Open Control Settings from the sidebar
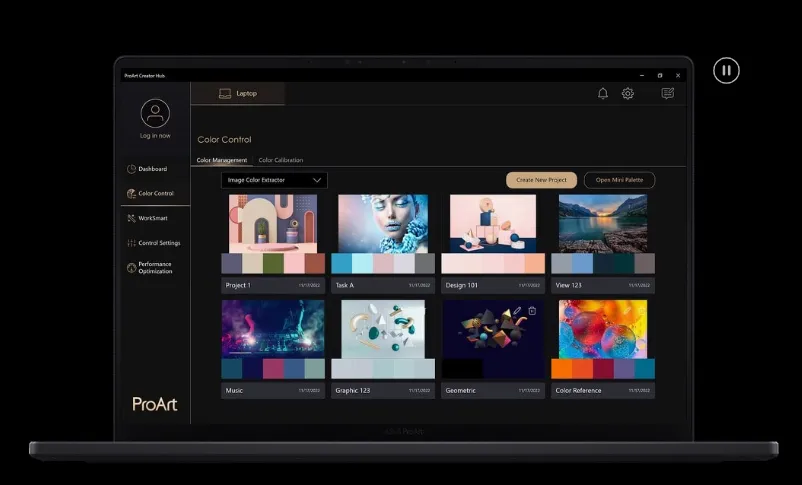 pos(131,243)
